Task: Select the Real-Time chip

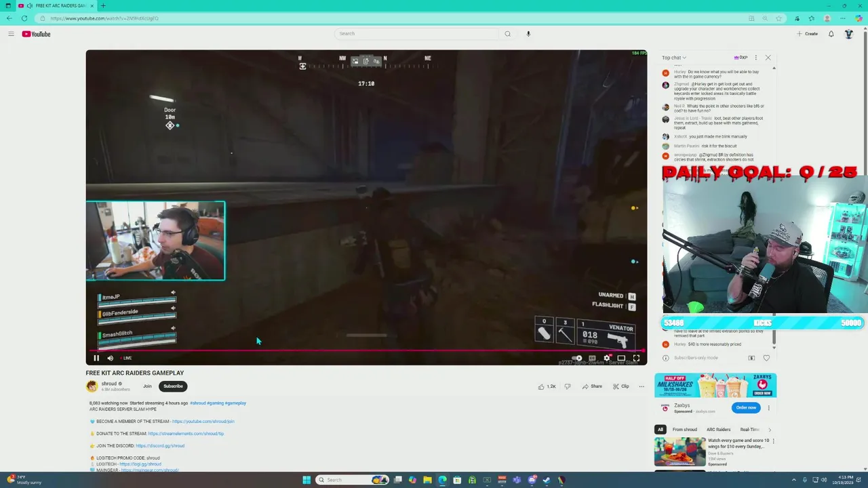Action: click(x=749, y=430)
